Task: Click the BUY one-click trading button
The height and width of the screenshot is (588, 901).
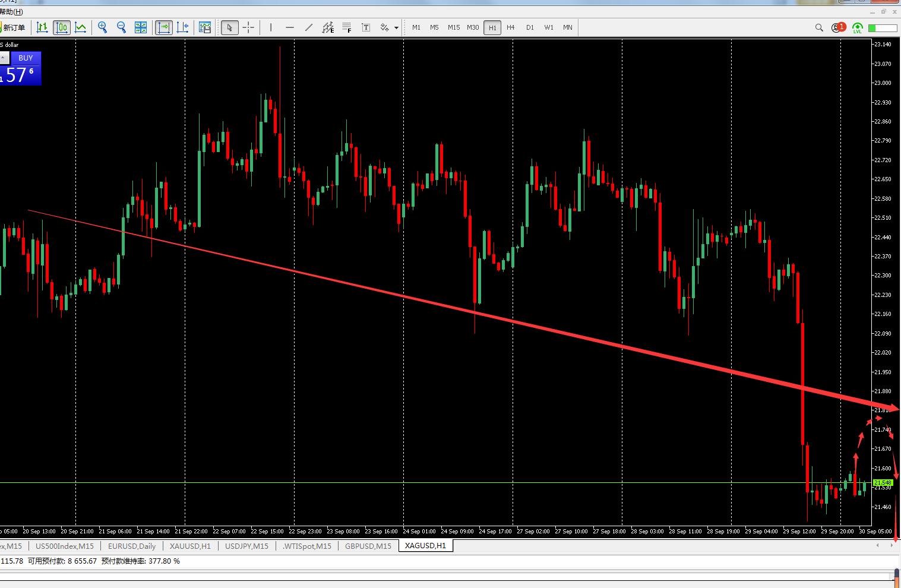Action: point(26,58)
